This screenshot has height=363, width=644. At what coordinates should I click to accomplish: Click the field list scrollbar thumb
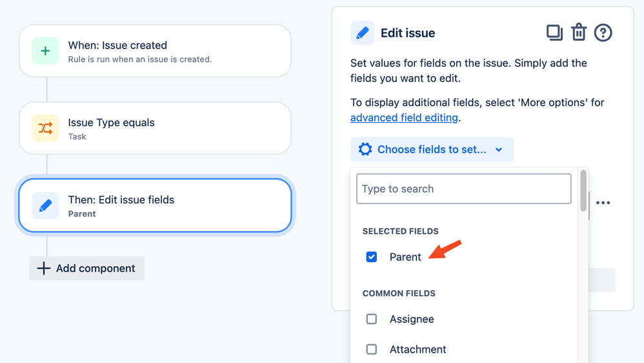point(583,191)
